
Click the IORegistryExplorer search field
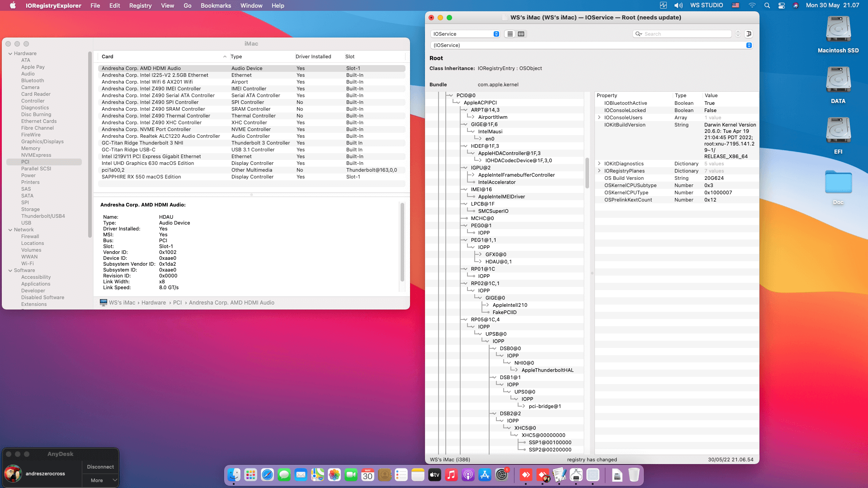(x=686, y=34)
